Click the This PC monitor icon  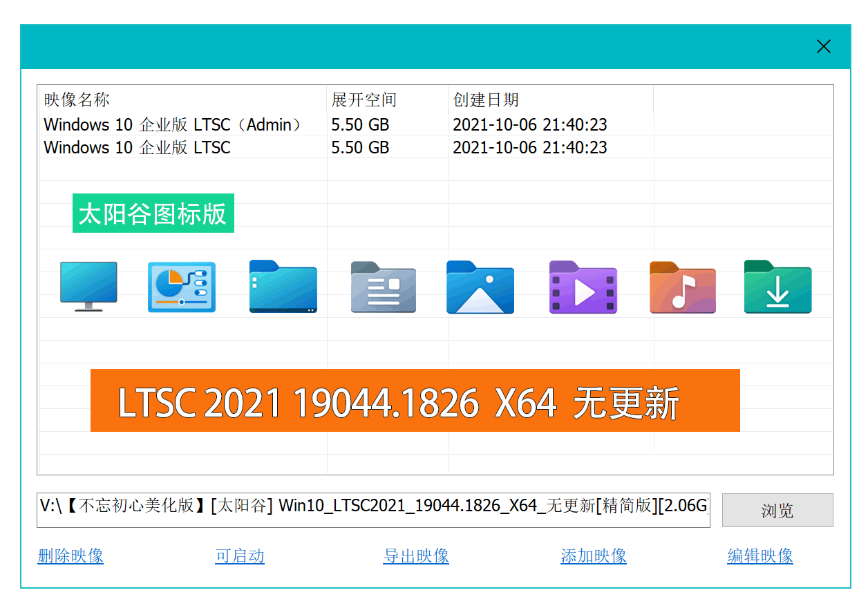point(88,286)
